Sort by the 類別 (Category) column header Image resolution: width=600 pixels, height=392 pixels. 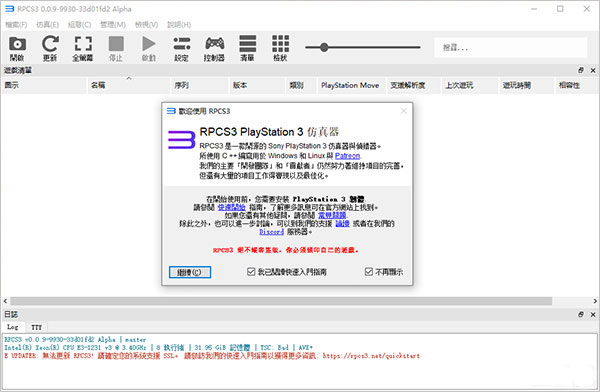302,85
